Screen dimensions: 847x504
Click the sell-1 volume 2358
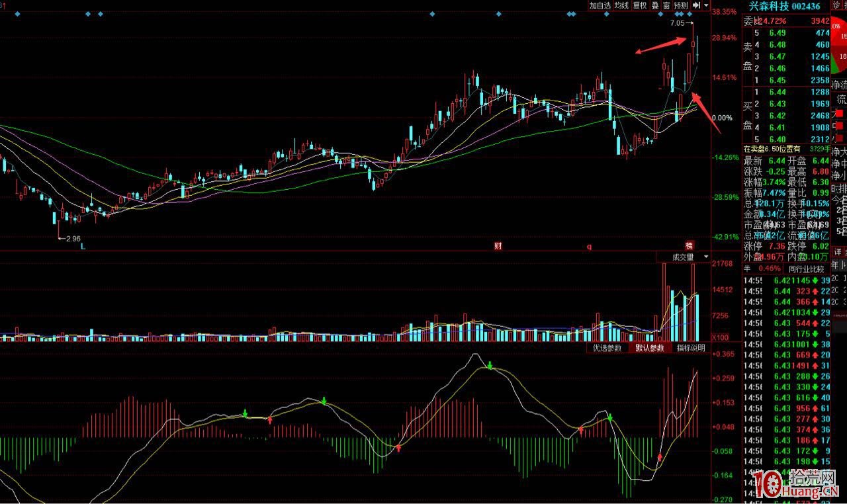(x=819, y=81)
